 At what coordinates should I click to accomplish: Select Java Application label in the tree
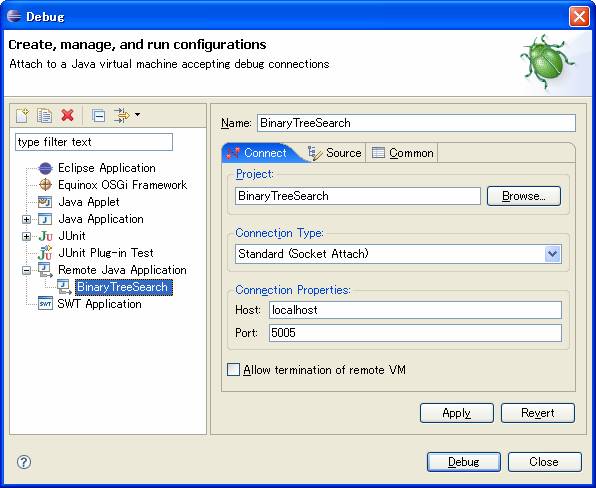point(101,219)
